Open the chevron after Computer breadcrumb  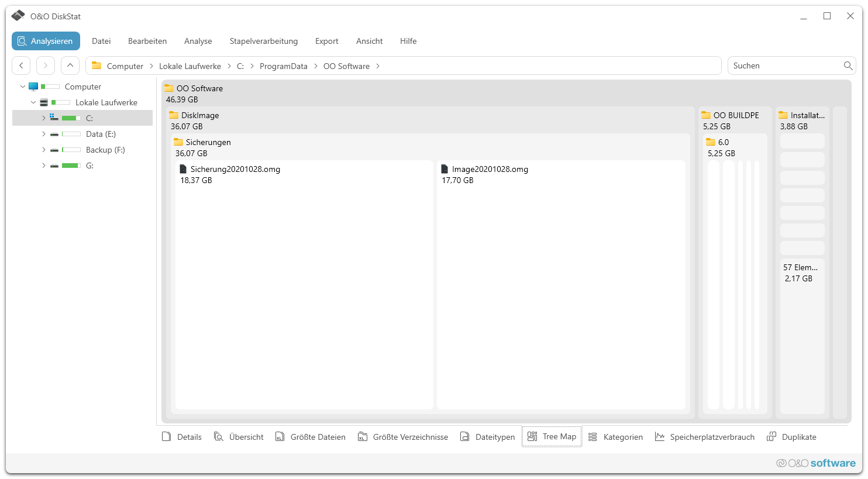(151, 66)
